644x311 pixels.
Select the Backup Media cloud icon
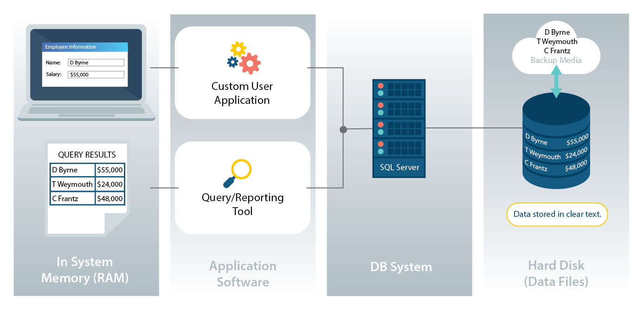(556, 46)
